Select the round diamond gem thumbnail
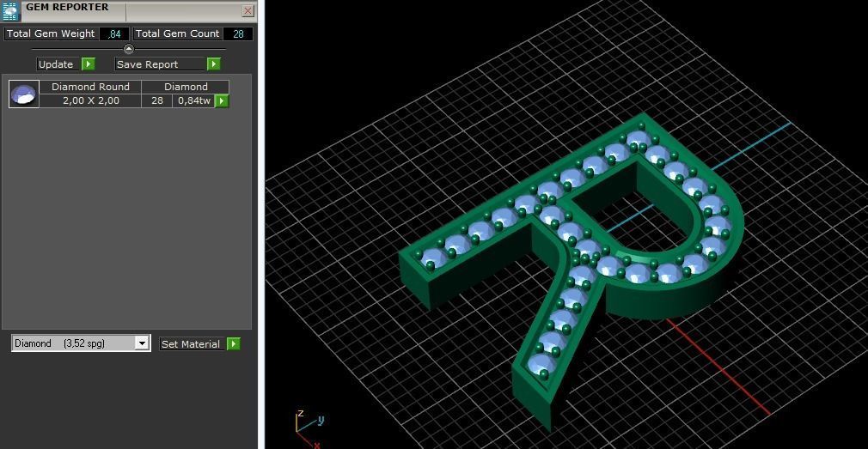This screenshot has height=449, width=868. 24,94
